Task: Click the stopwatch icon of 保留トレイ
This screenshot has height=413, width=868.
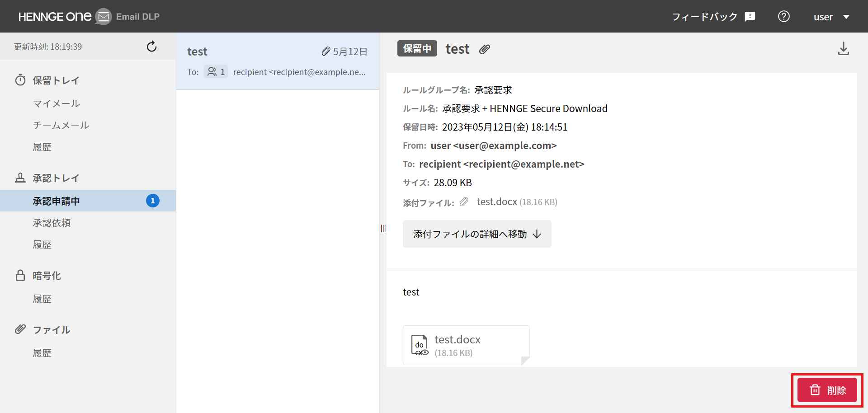Action: pos(20,80)
